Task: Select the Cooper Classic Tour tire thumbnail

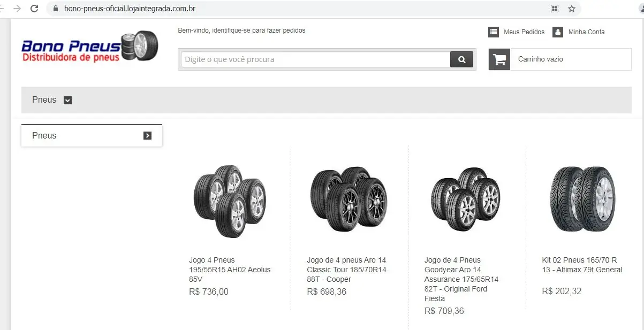Action: (348, 199)
